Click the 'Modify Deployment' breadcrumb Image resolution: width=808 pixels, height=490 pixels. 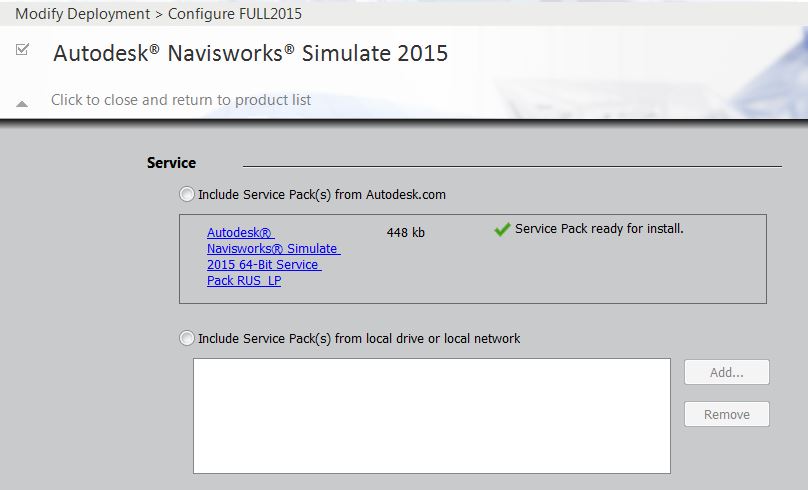pos(82,13)
